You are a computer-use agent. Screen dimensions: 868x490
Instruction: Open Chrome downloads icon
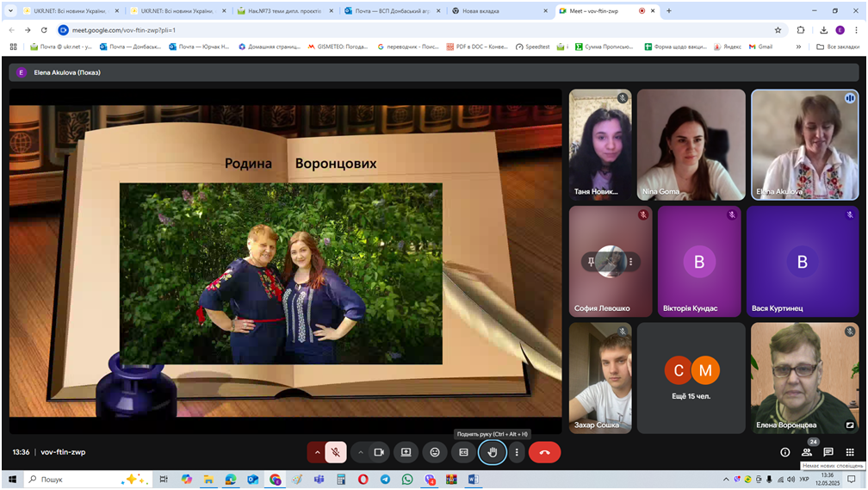[x=824, y=30]
